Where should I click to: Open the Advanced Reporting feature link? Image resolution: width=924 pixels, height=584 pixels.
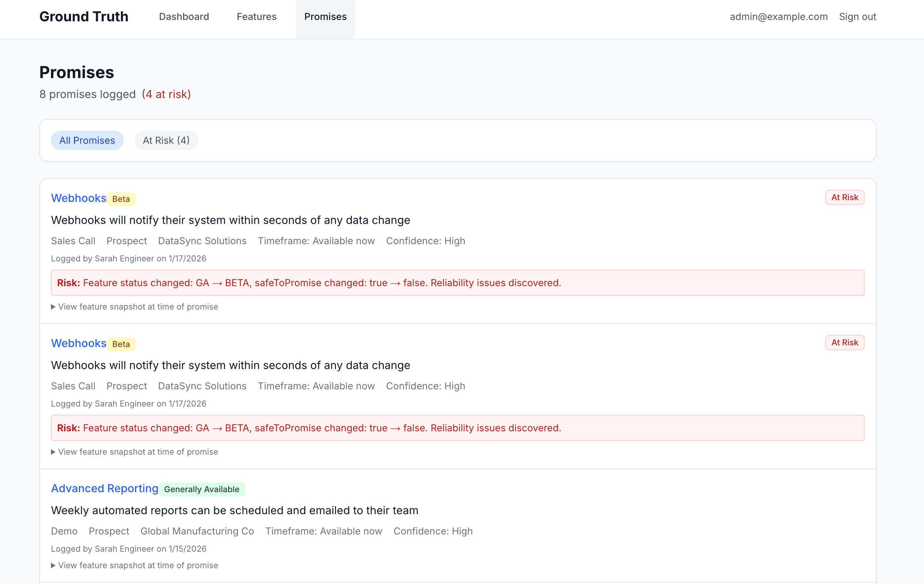tap(104, 488)
